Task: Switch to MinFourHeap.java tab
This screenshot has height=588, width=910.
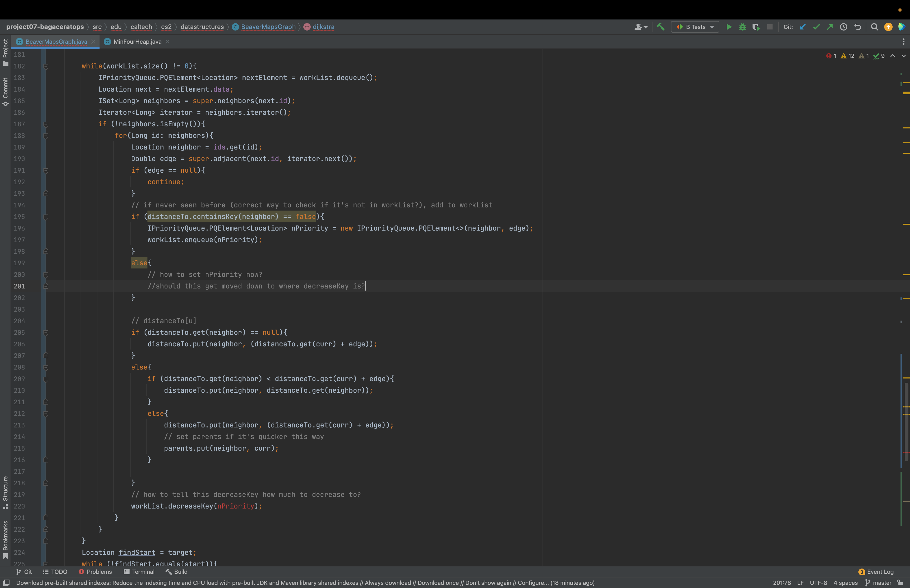Action: pos(137,42)
